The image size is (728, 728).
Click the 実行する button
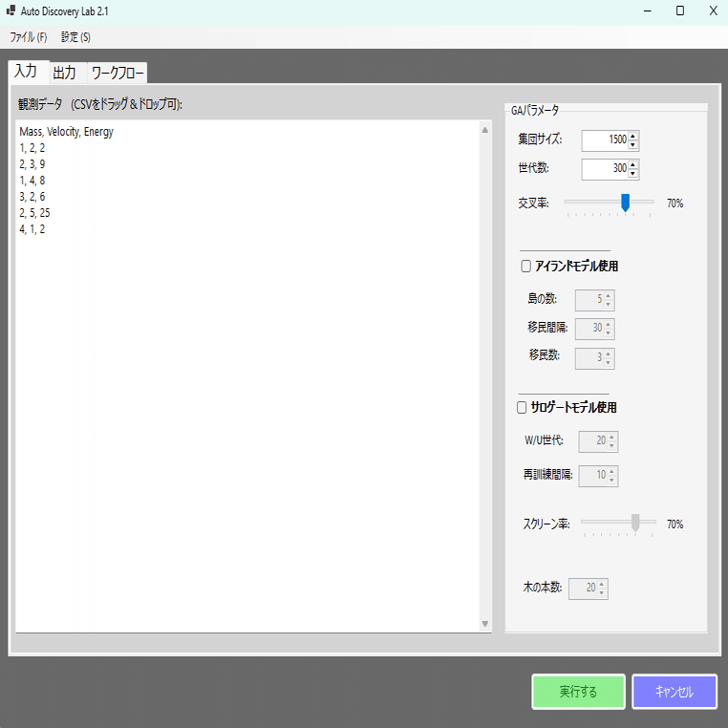pos(578,692)
